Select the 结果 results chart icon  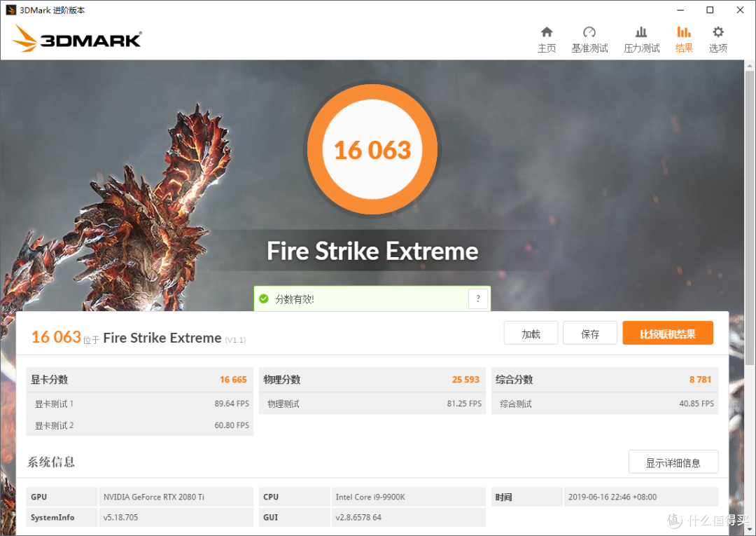click(684, 32)
